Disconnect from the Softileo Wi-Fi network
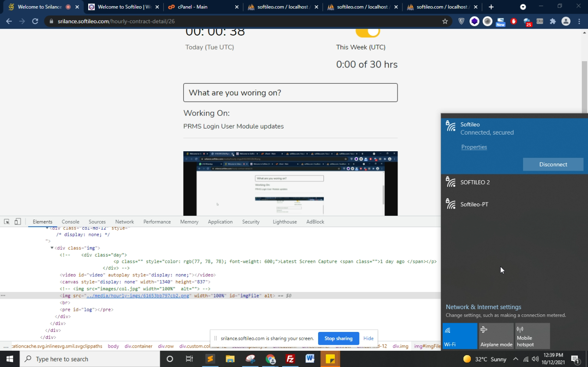588x367 pixels. 553,164
